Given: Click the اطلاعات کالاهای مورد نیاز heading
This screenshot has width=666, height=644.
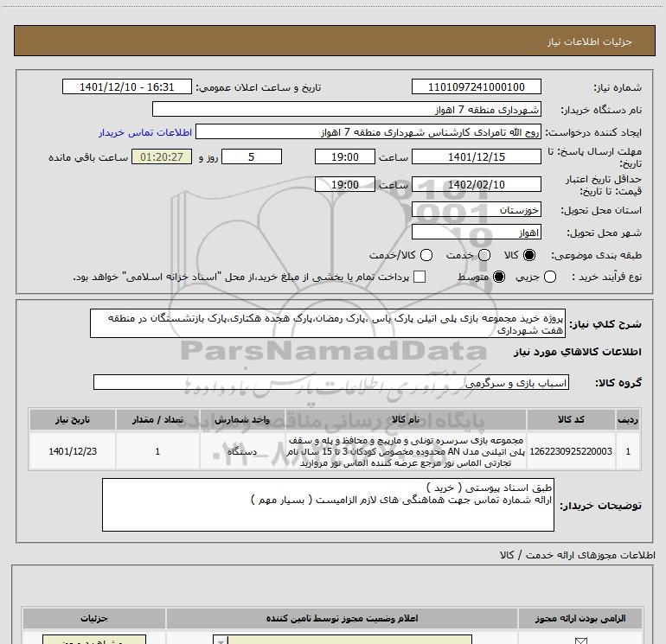Looking at the screenshot, I should (x=577, y=352).
